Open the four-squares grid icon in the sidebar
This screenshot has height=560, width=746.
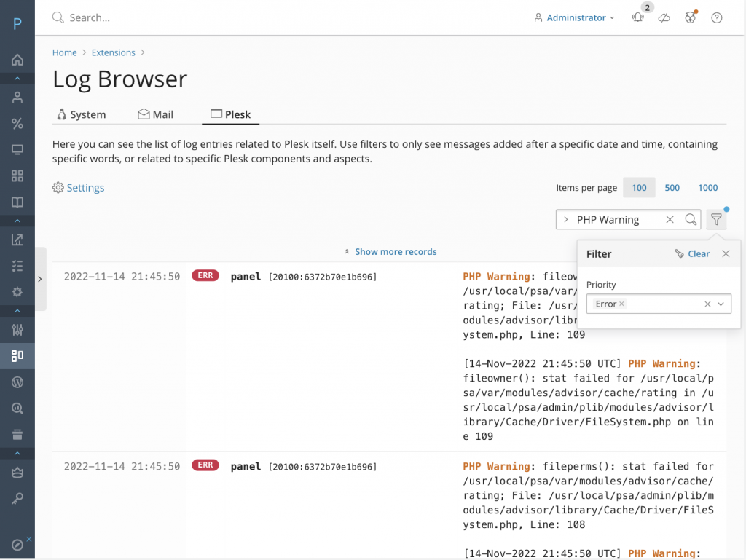coord(17,176)
